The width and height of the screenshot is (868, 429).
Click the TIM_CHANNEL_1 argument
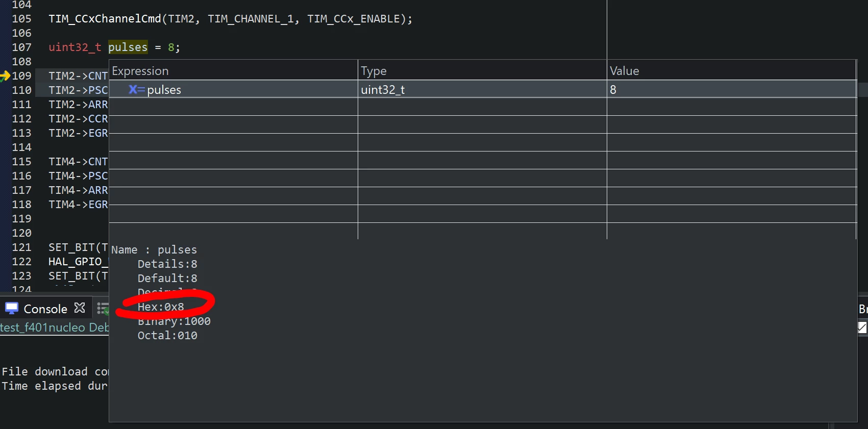tap(250, 19)
